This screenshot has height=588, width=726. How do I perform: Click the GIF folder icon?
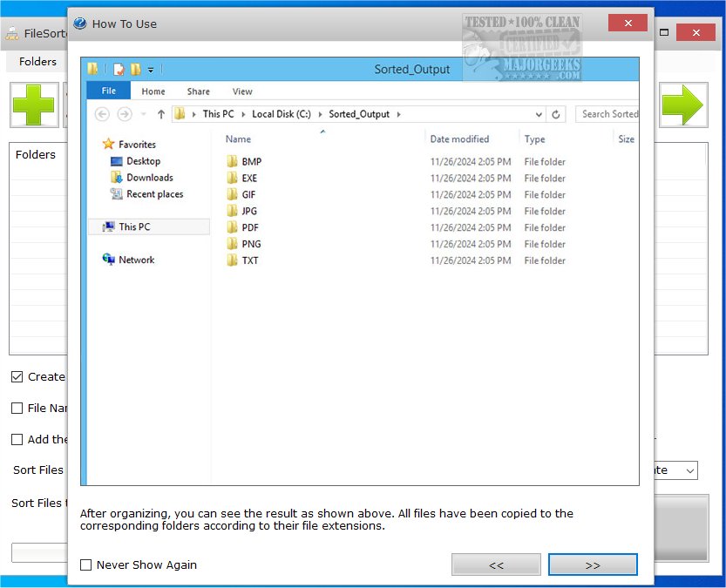pyautogui.click(x=232, y=194)
